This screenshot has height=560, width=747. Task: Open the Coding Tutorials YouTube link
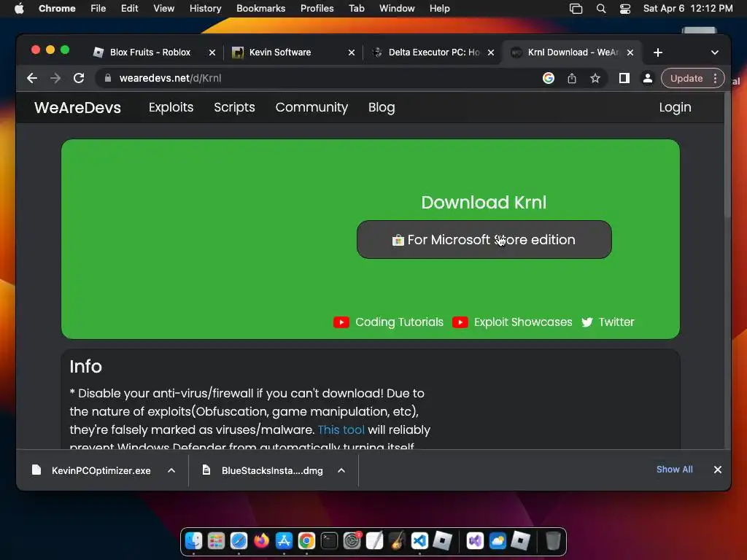point(388,322)
